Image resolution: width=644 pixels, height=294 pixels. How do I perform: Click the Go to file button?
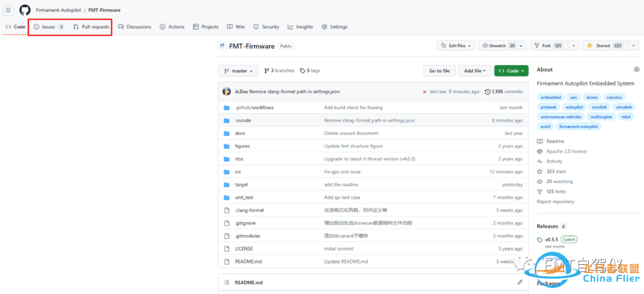click(x=439, y=71)
